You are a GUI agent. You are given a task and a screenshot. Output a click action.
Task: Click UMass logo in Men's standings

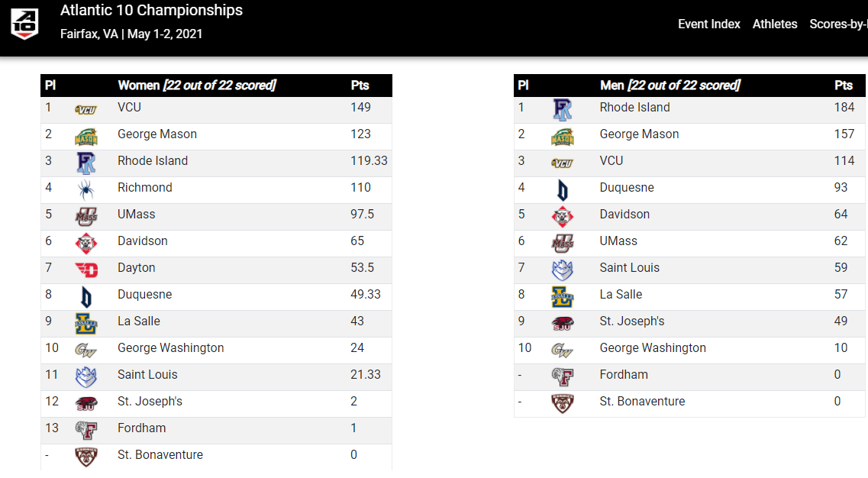563,244
